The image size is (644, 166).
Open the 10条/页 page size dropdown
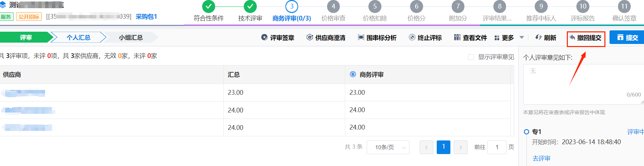coord(388,147)
